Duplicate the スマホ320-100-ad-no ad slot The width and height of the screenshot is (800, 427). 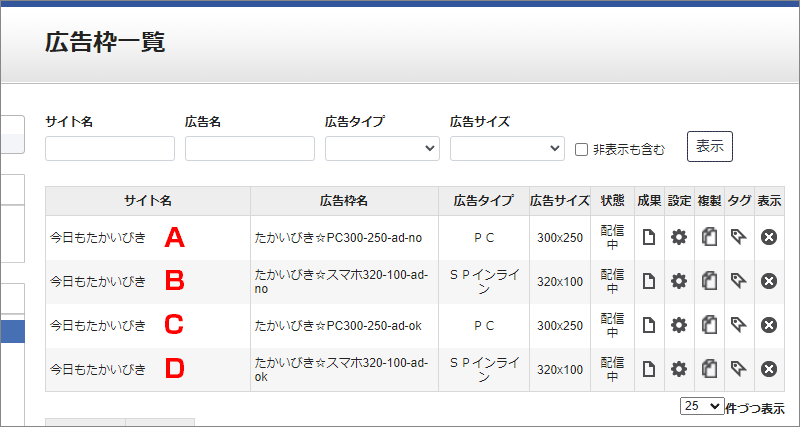tap(709, 281)
